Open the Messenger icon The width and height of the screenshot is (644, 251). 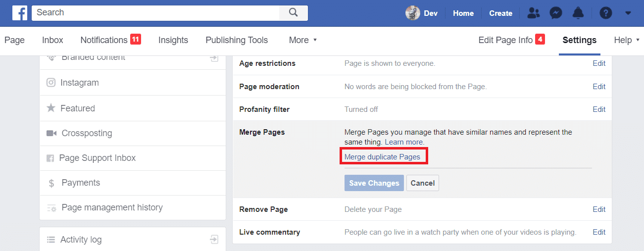click(x=555, y=13)
